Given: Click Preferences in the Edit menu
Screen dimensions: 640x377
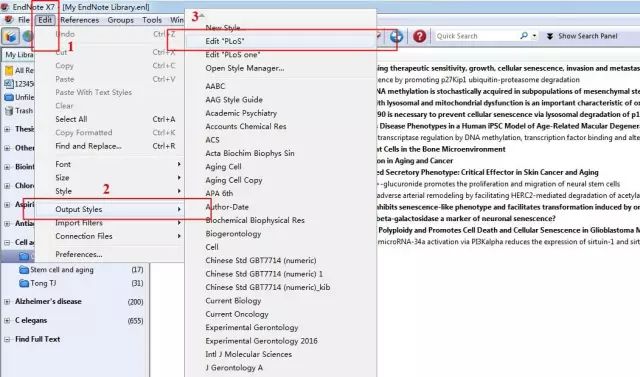Looking at the screenshot, I should point(79,254).
